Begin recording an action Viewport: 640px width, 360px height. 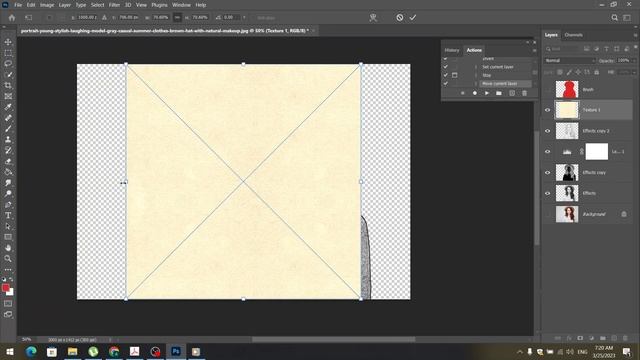(x=475, y=93)
